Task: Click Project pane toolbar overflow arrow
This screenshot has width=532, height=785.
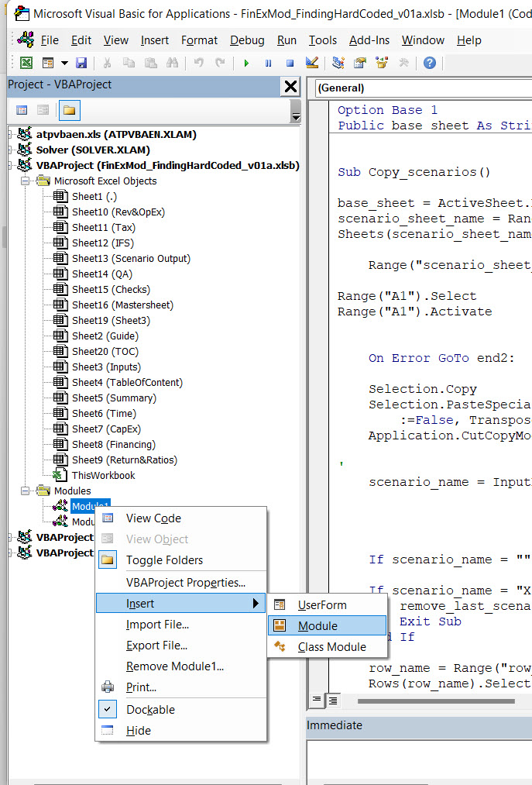Action: (295, 111)
